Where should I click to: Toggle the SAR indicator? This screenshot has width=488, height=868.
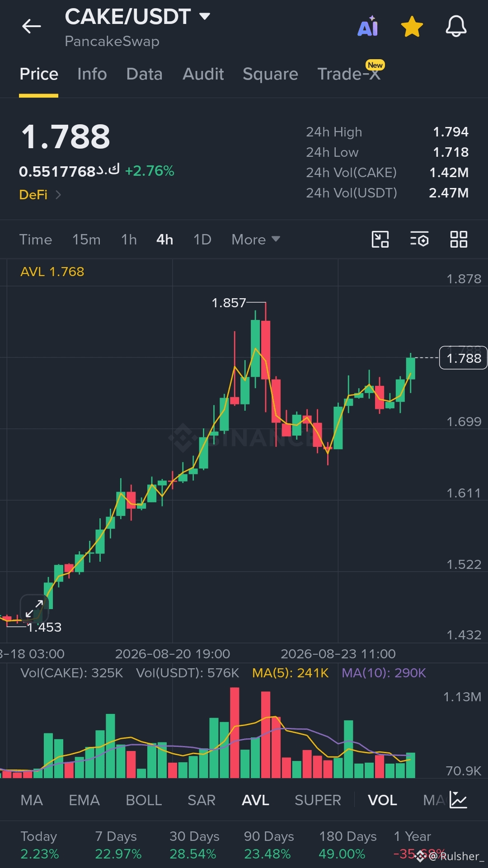pyautogui.click(x=202, y=800)
